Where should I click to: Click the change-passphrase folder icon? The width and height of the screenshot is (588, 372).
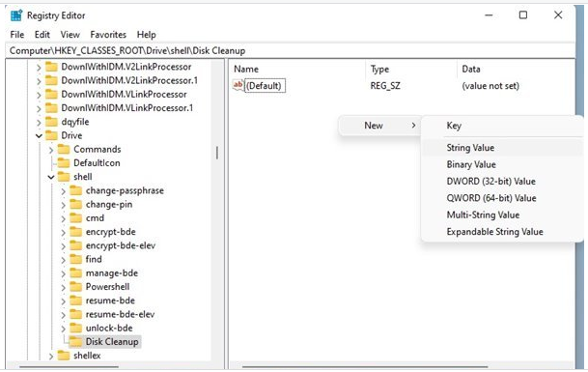tap(75, 190)
